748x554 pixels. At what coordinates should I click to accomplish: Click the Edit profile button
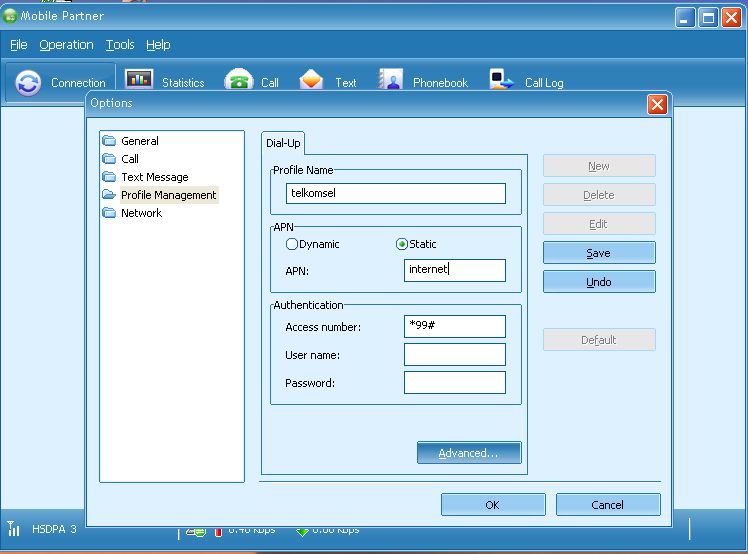click(599, 224)
